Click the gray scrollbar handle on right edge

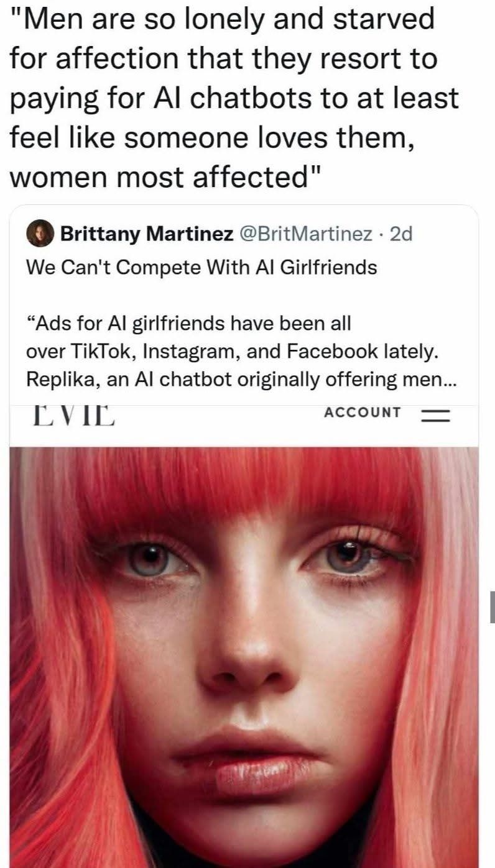point(492,606)
